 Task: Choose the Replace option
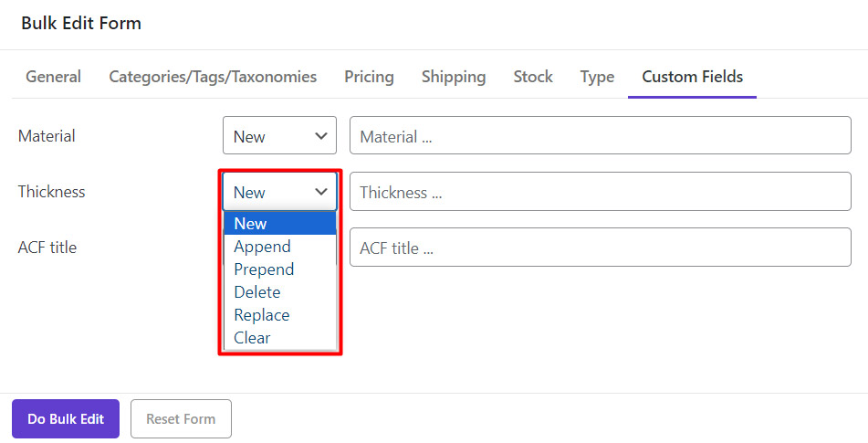(261, 315)
